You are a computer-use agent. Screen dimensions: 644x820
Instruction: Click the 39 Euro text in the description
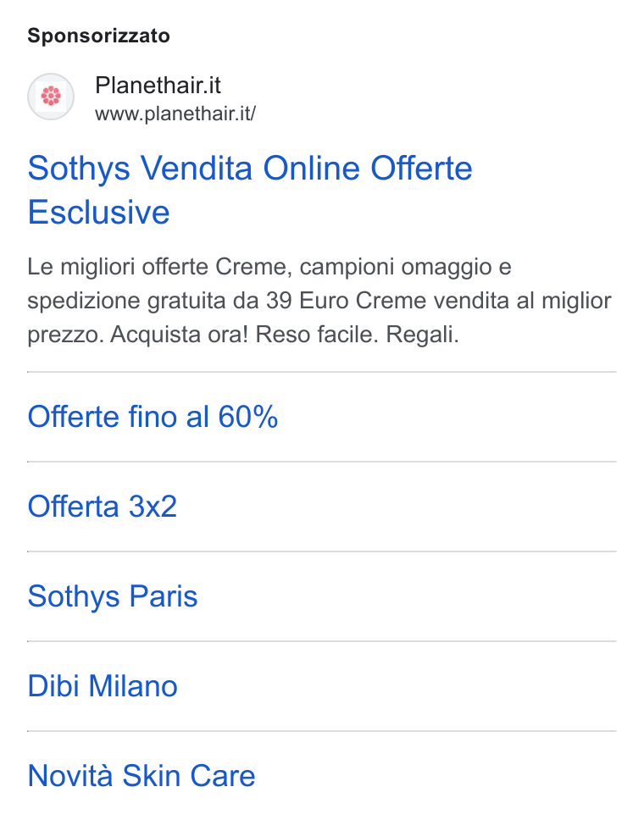click(x=307, y=301)
